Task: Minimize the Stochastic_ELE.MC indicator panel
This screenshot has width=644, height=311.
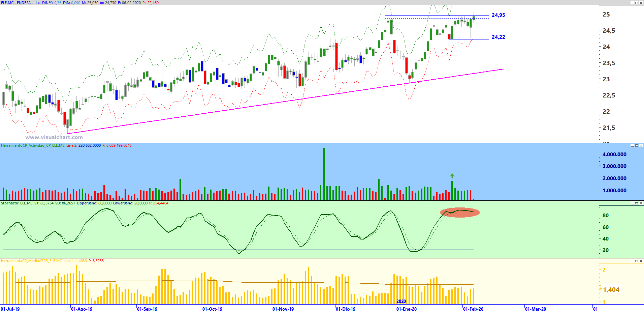Action: point(632,203)
